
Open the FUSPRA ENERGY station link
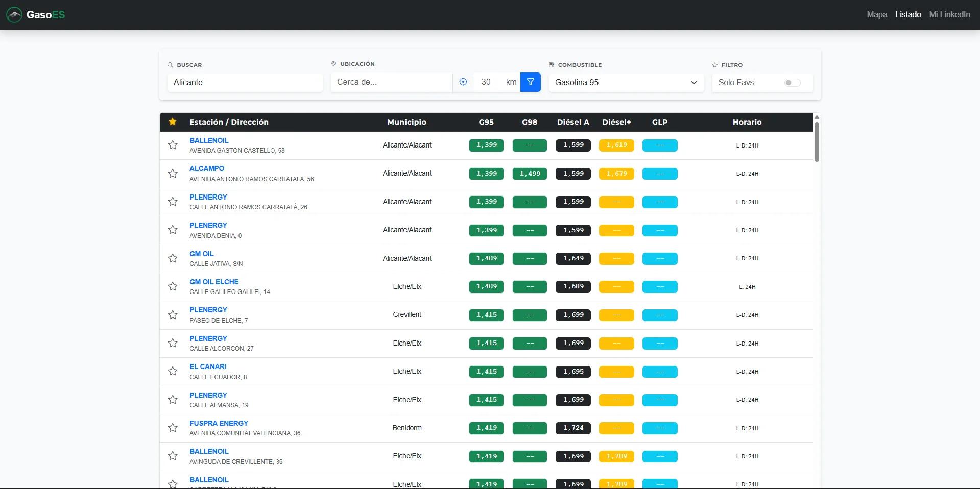[219, 423]
